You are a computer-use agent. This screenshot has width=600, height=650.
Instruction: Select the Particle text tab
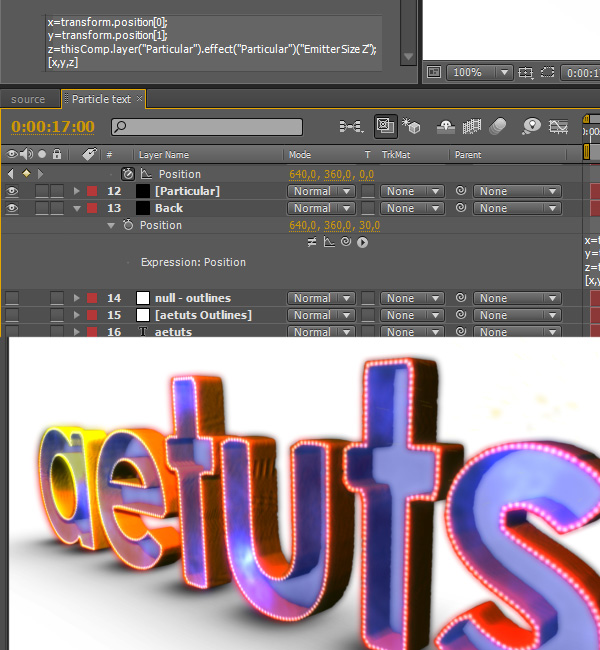[102, 99]
